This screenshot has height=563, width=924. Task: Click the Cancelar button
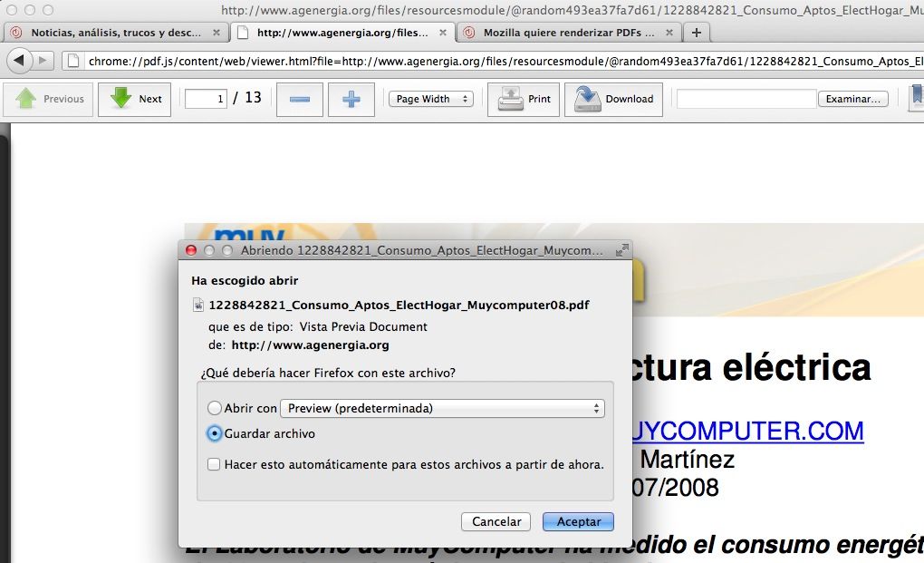[x=496, y=521]
